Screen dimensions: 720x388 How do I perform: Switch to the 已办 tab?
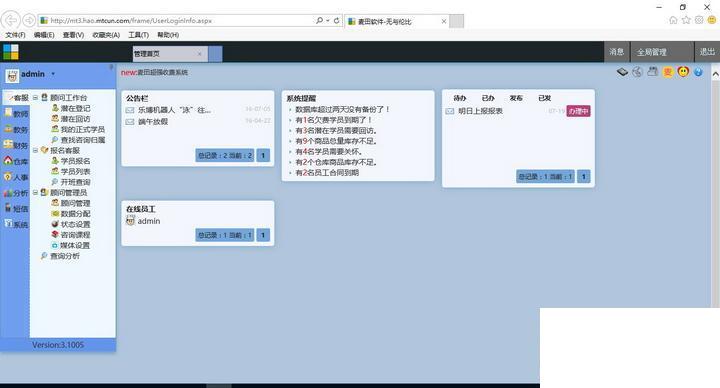pyautogui.click(x=488, y=98)
